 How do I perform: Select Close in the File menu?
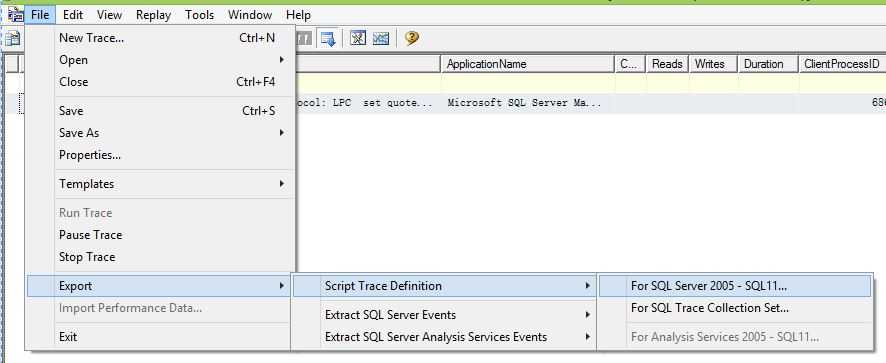click(160, 82)
